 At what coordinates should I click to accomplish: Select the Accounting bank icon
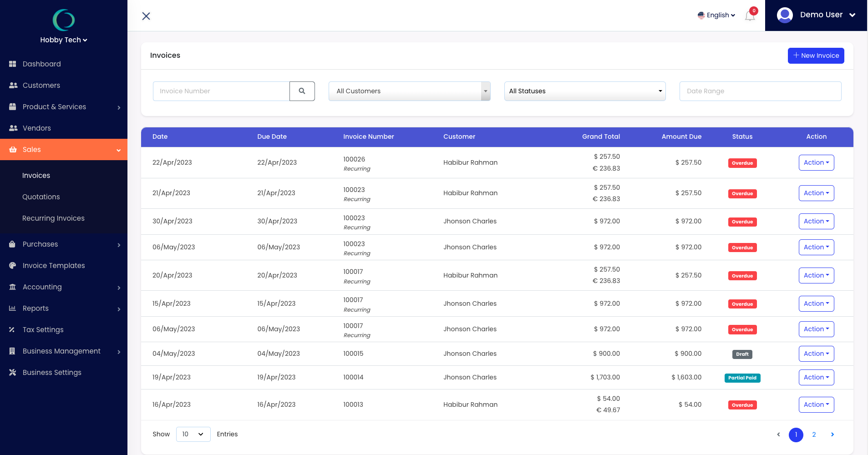point(13,287)
